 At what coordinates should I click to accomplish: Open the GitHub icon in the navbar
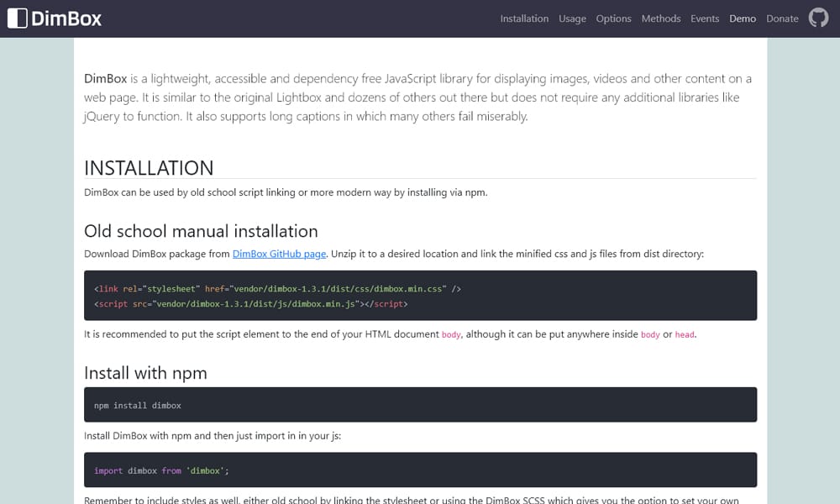click(x=818, y=18)
